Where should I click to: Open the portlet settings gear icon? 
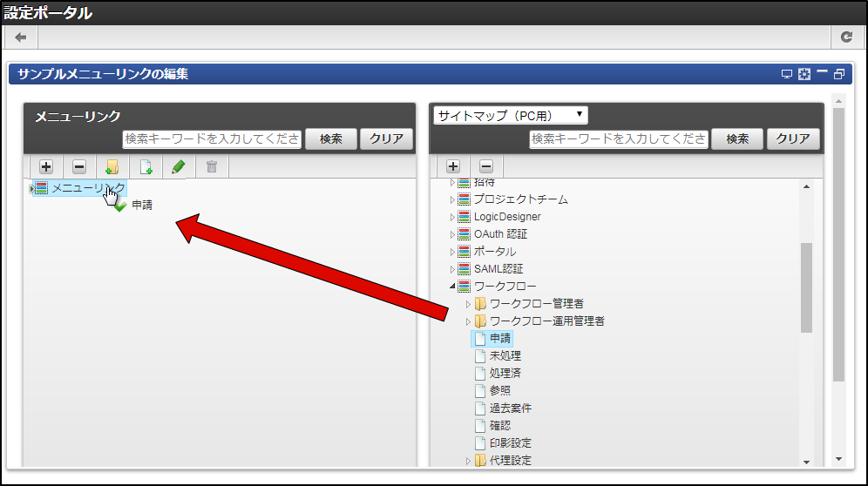pos(804,74)
